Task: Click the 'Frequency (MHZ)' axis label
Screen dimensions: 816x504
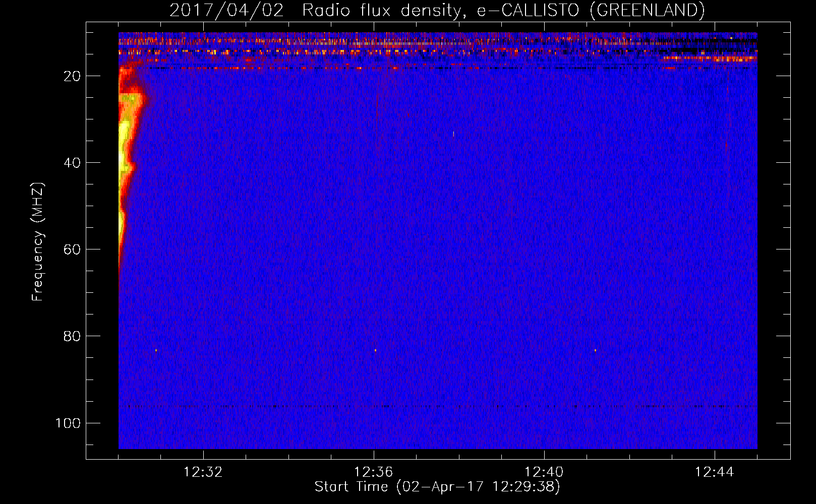Action: click(x=38, y=241)
